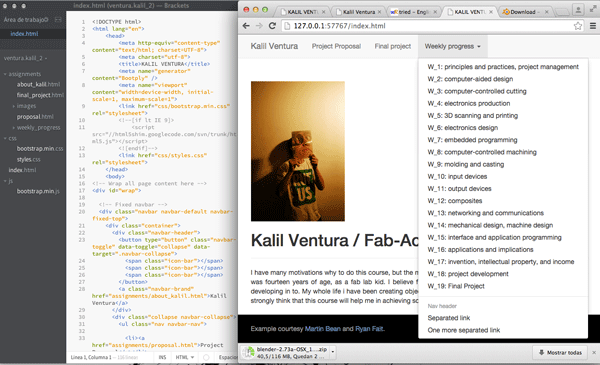Expand the images folder in Brackets
The image size is (600, 365).
point(14,106)
